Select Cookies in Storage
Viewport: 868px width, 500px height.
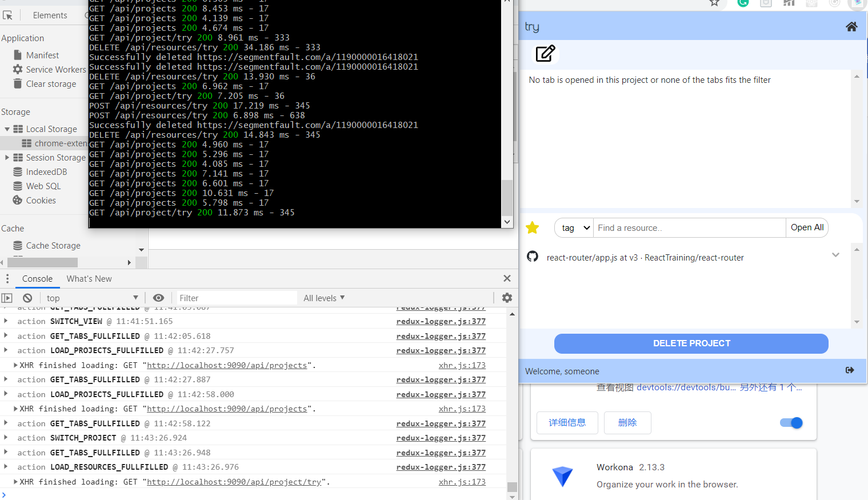point(34,201)
